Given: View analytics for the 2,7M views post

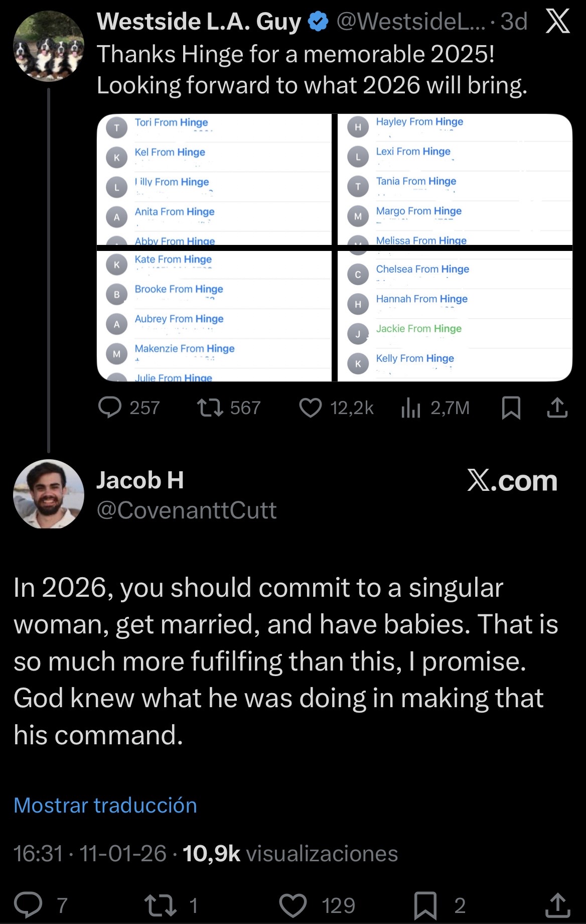Looking at the screenshot, I should pos(410,408).
